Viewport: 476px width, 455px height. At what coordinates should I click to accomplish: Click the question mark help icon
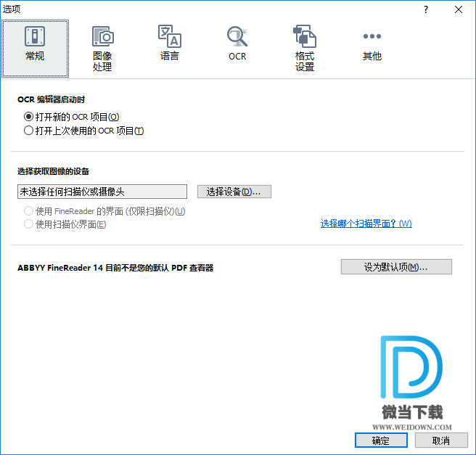coord(426,9)
